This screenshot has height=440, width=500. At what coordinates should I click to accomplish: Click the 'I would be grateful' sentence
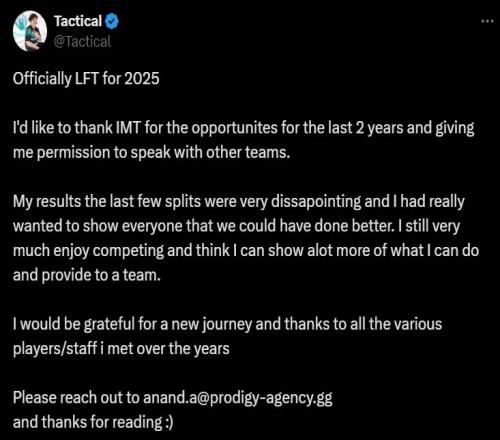coord(227,324)
